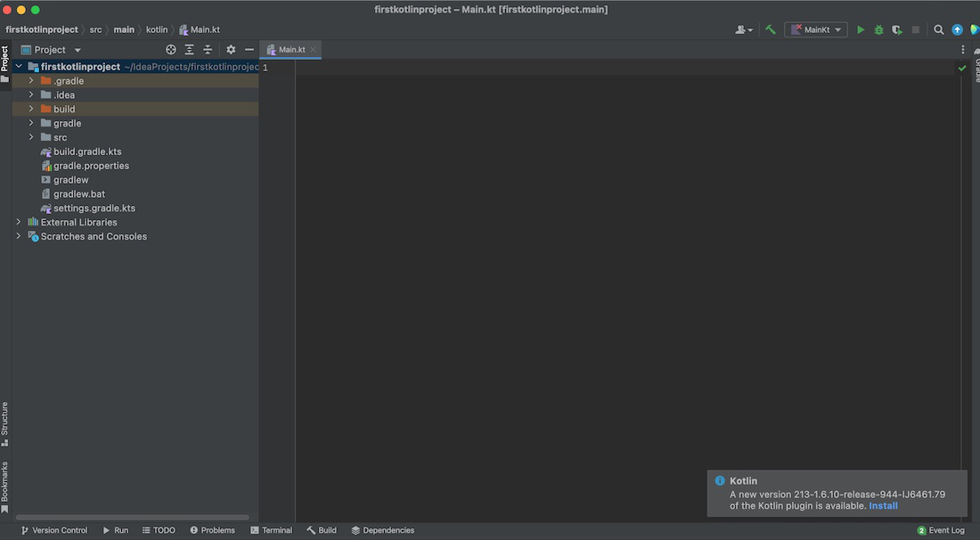Viewport: 980px width, 540px height.
Task: Toggle the Gradle side tool tab
Action: 976,65
